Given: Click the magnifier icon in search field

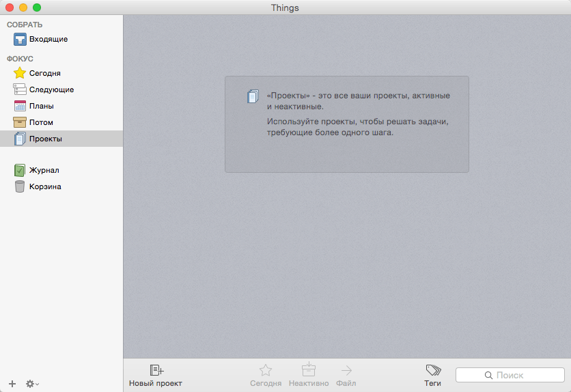Looking at the screenshot, I should click(488, 375).
